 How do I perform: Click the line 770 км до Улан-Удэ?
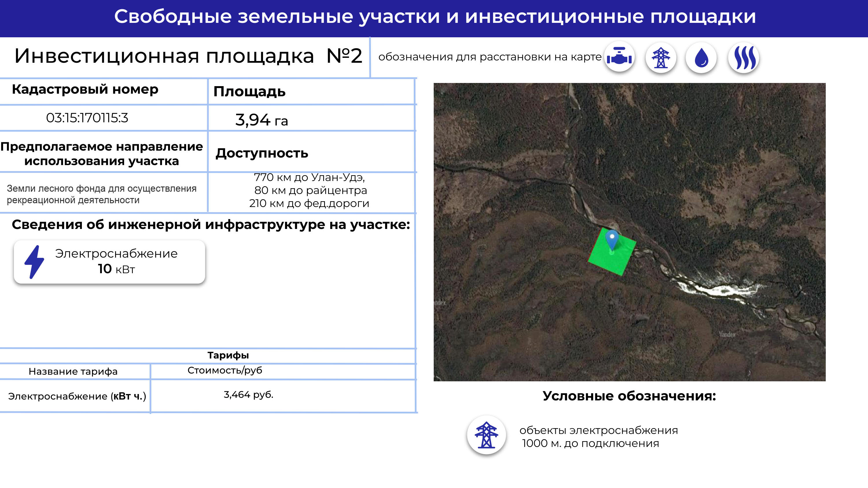pos(309,177)
